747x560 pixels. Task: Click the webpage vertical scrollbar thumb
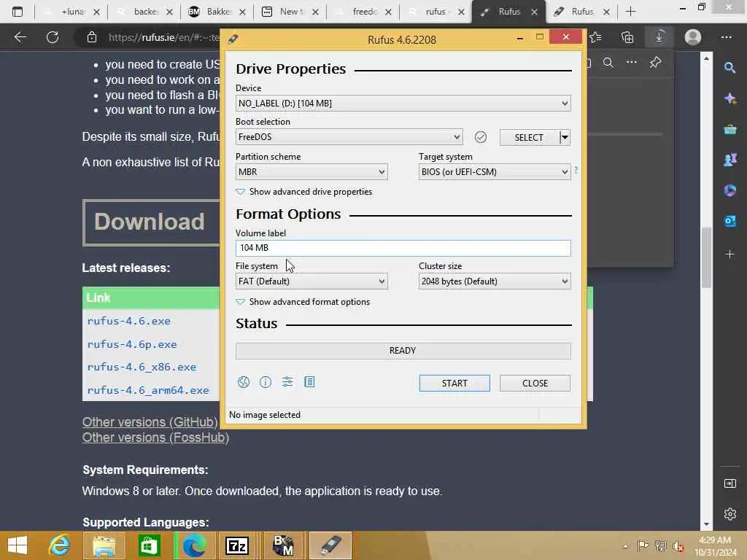[x=706, y=257]
